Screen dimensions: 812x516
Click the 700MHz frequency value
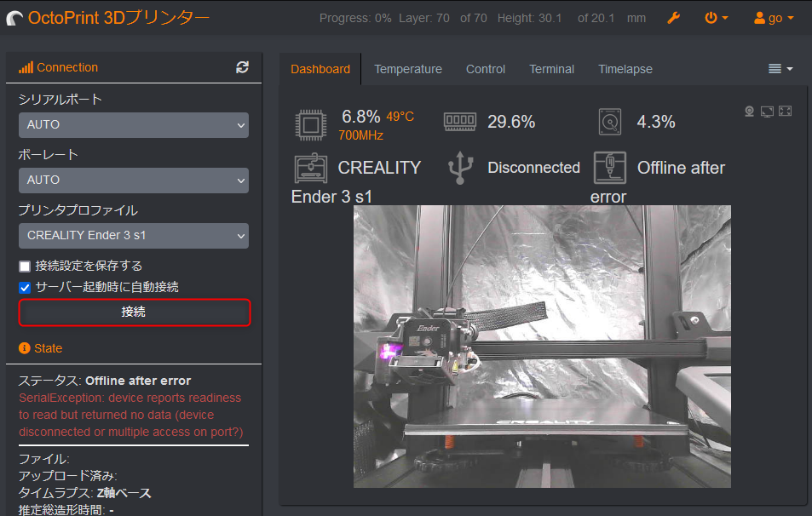[361, 135]
